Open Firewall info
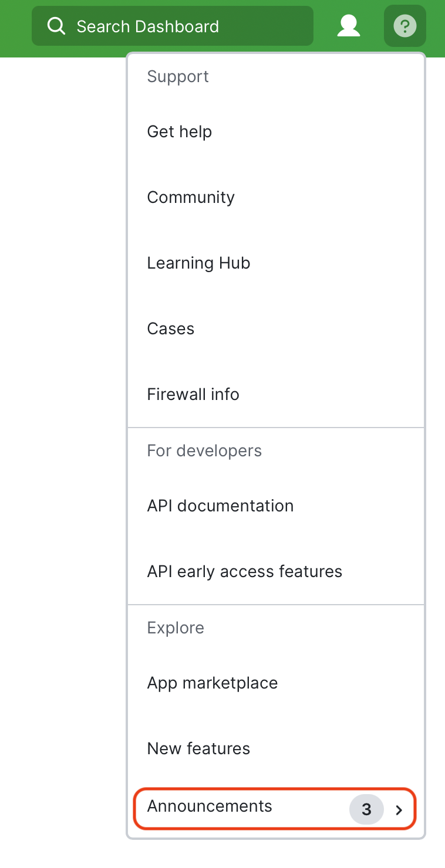 point(193,394)
